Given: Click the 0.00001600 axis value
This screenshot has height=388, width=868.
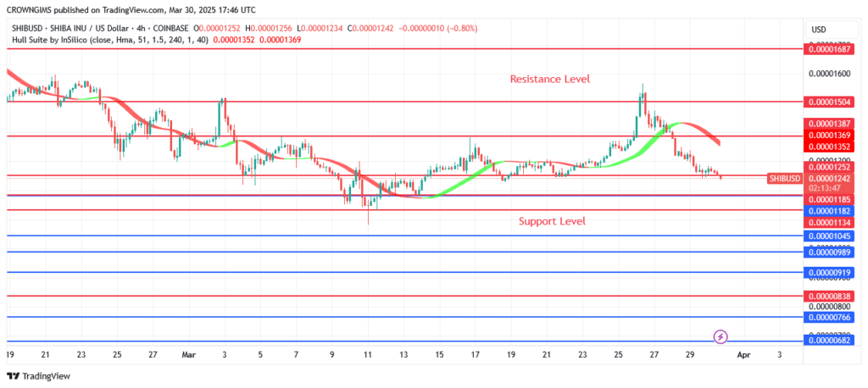Looking at the screenshot, I should click(831, 74).
